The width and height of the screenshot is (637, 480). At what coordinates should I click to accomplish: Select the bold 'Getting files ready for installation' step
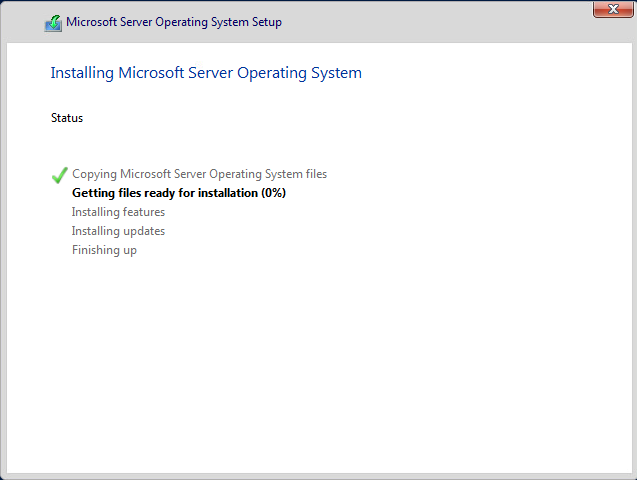click(x=165, y=193)
